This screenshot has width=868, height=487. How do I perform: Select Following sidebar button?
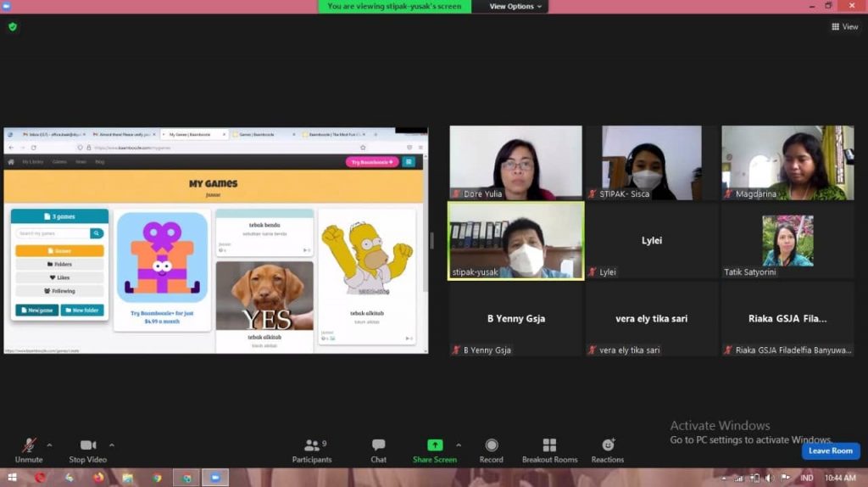59,291
